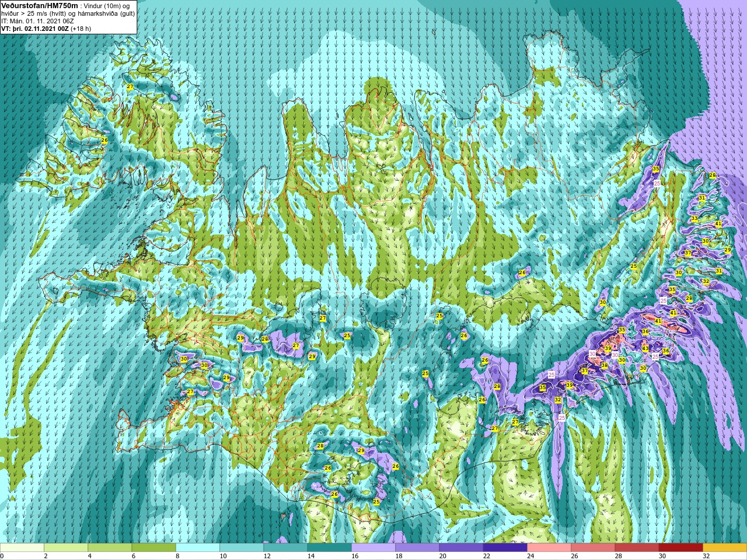
Task: Select the 14–16 dark teal legend swatch
Action: coord(330,548)
